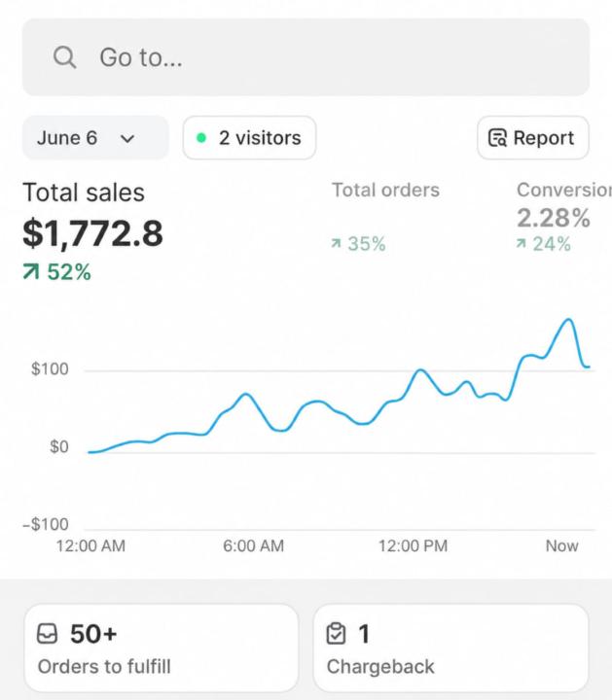Click the chargeback clipboard icon
612x700 pixels.
(336, 634)
